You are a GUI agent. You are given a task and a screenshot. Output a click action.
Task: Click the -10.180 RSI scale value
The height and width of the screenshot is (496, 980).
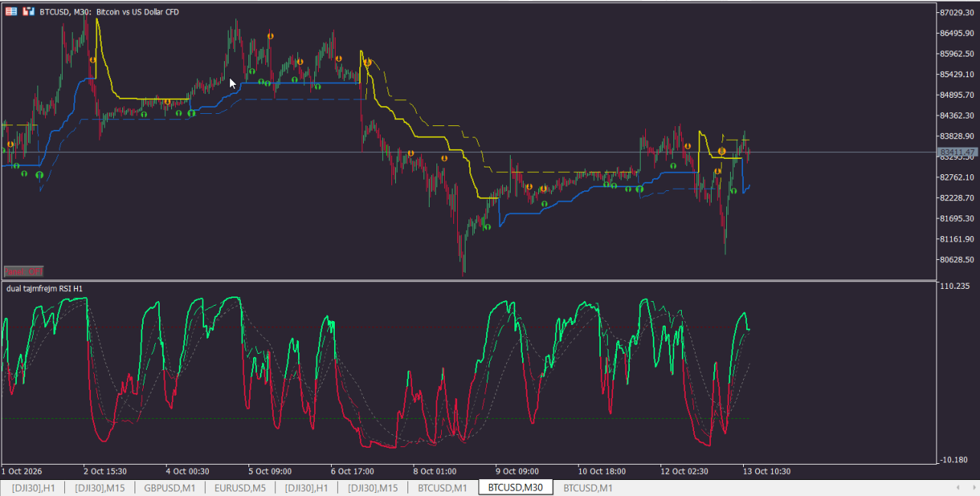[x=956, y=460]
